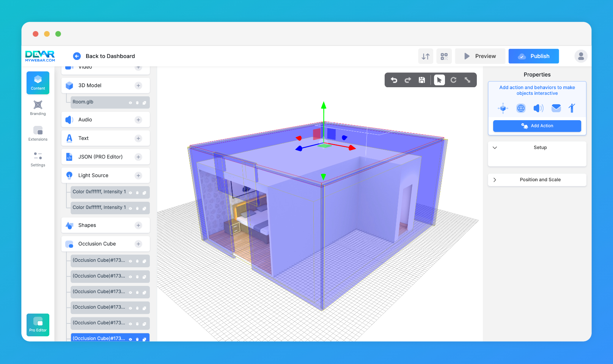Open the Settings section in the sidebar
The height and width of the screenshot is (364, 613).
[x=38, y=158]
